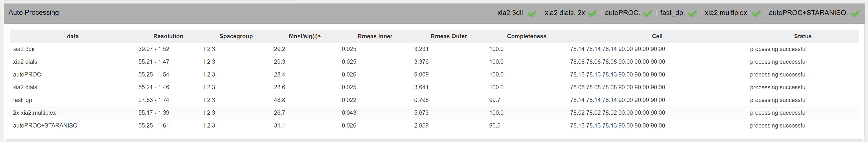Screen dimensions: 868x142
Task: Sort by the Spacegroup column header
Action: pyautogui.click(x=236, y=36)
